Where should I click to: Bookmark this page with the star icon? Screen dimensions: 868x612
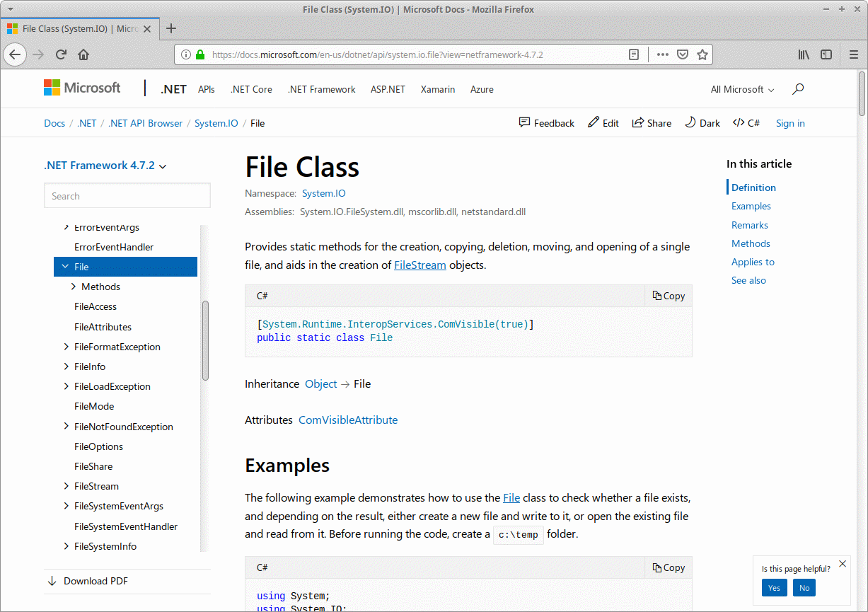(702, 54)
